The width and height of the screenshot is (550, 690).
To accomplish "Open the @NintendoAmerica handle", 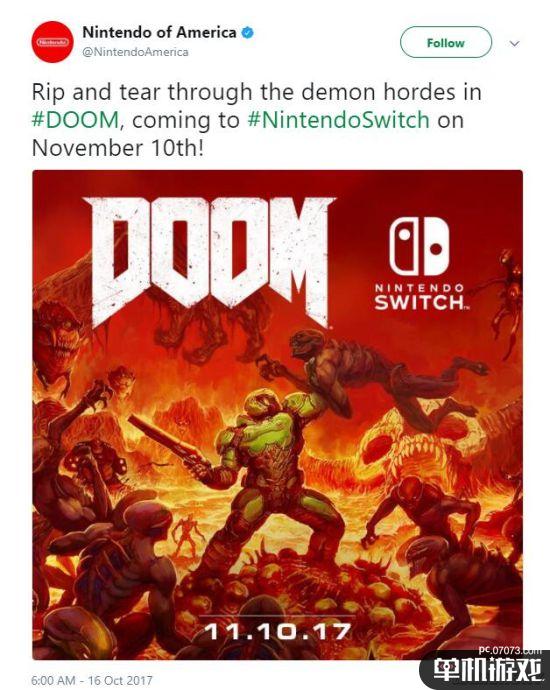I will coord(136,52).
